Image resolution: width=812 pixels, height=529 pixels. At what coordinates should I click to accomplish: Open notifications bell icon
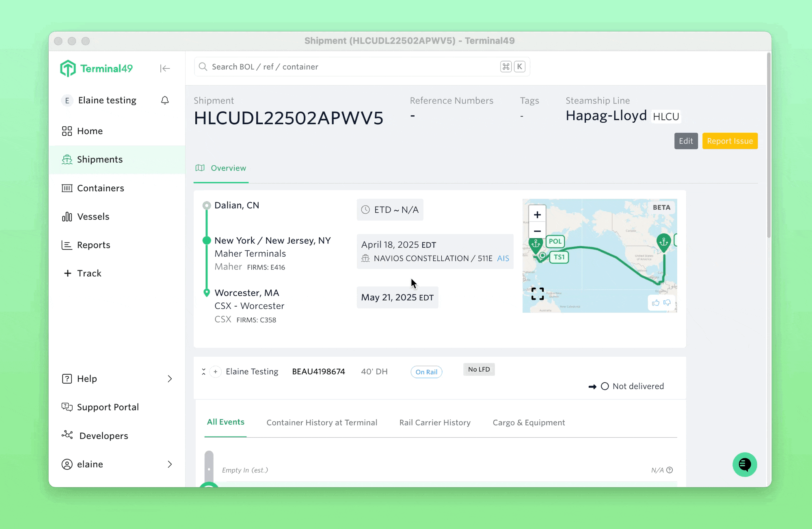(x=165, y=100)
